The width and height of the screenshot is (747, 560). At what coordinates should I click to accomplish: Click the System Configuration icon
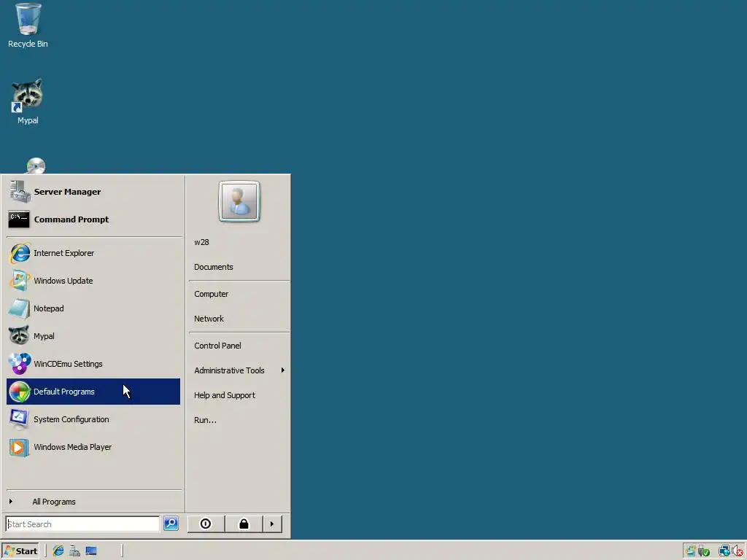[20, 419]
